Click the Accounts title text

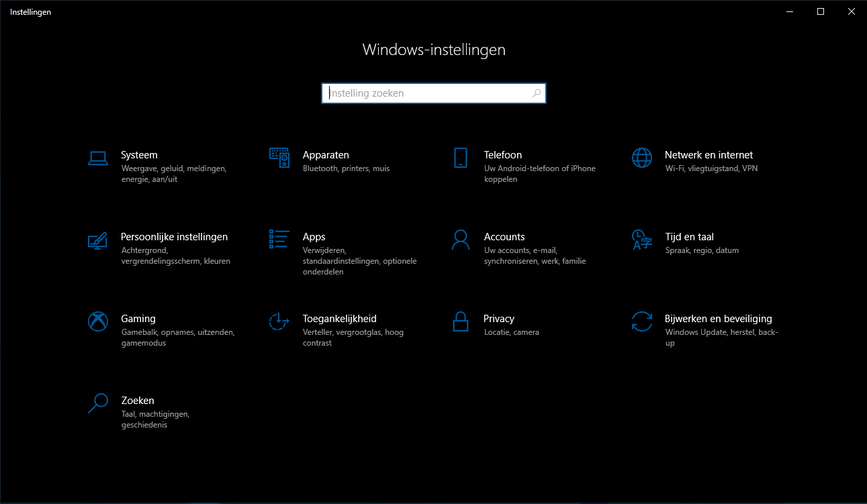pyautogui.click(x=504, y=237)
